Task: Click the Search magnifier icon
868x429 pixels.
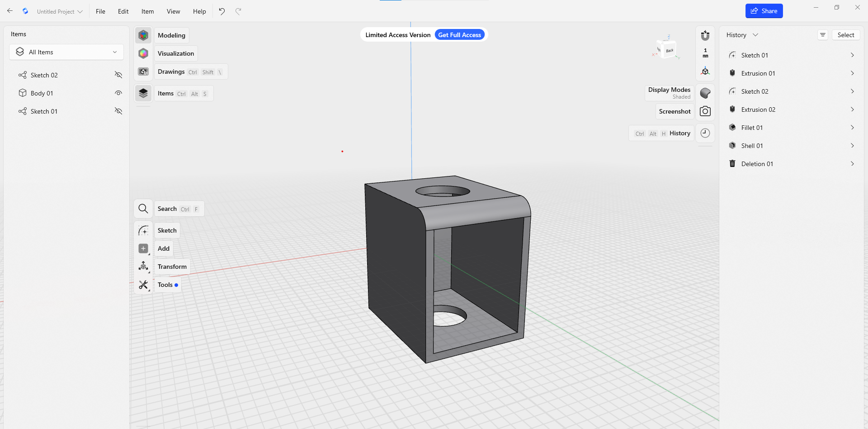Action: pyautogui.click(x=143, y=209)
